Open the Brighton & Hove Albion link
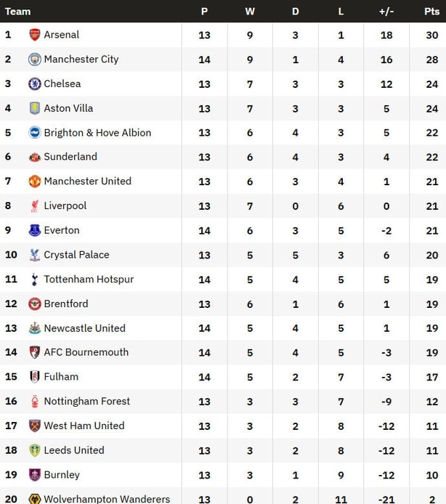The image size is (446, 504). [97, 133]
